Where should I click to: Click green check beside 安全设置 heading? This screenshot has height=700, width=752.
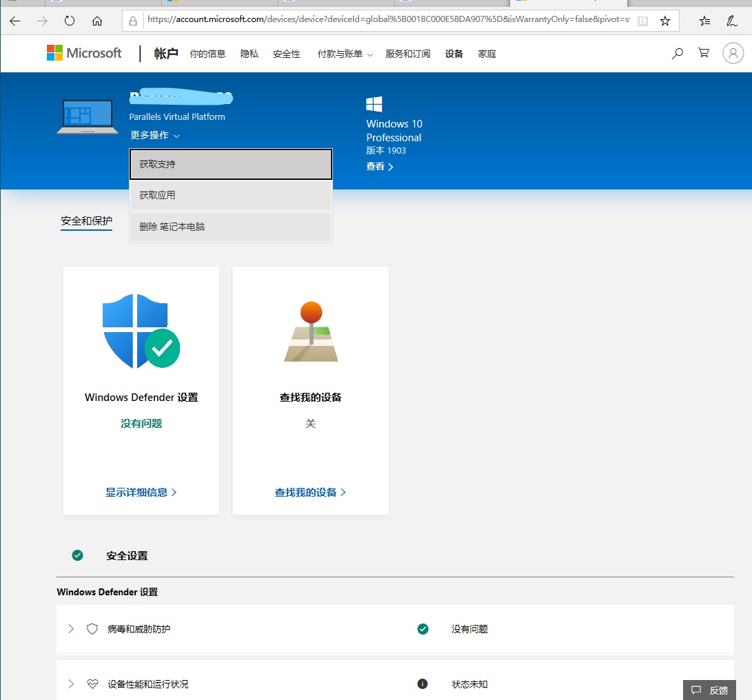77,555
